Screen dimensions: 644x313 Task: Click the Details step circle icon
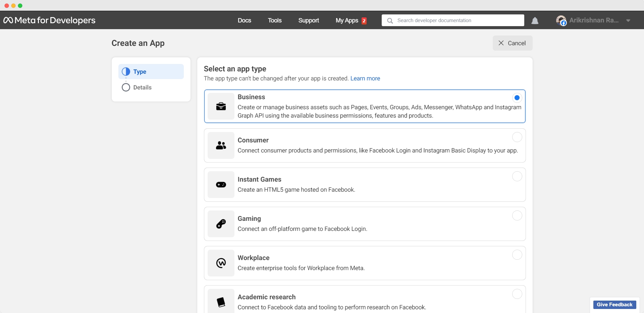click(x=126, y=87)
